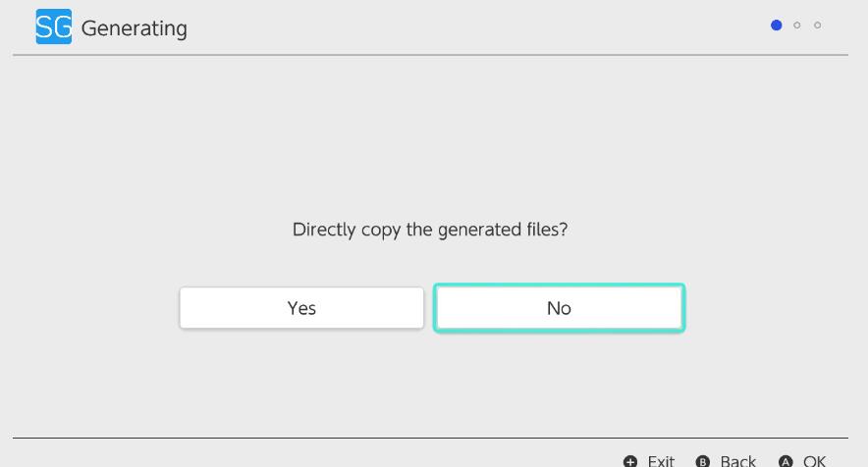Click the Back label in footer
This screenshot has height=467, width=868.
[737, 460]
